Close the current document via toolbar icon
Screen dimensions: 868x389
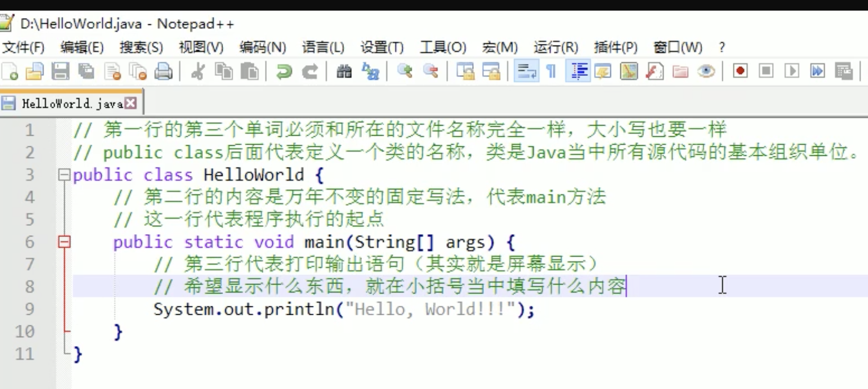click(x=112, y=71)
